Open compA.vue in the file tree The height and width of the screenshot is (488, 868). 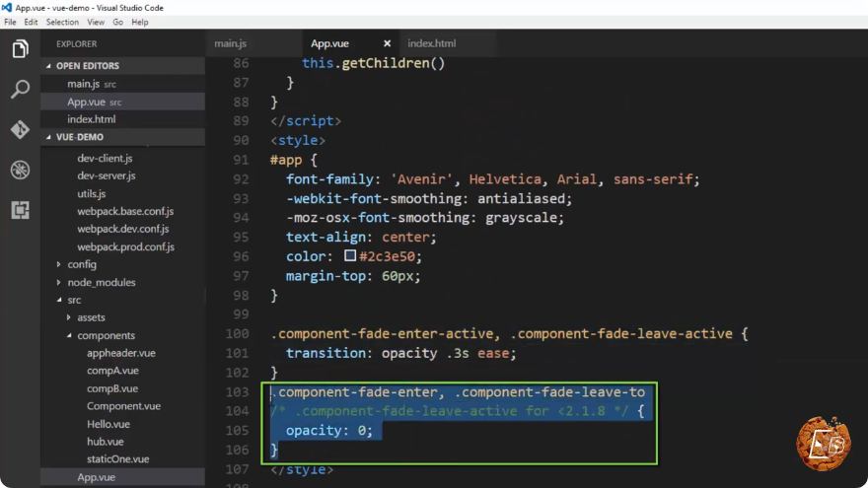(112, 371)
